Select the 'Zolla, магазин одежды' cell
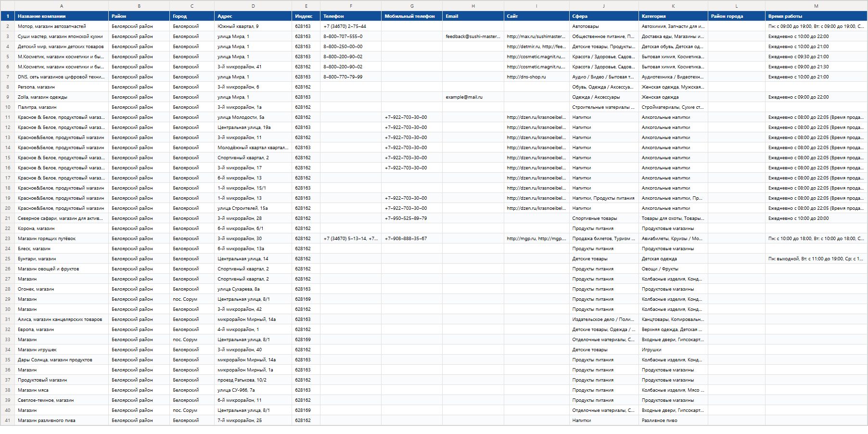 click(x=62, y=97)
